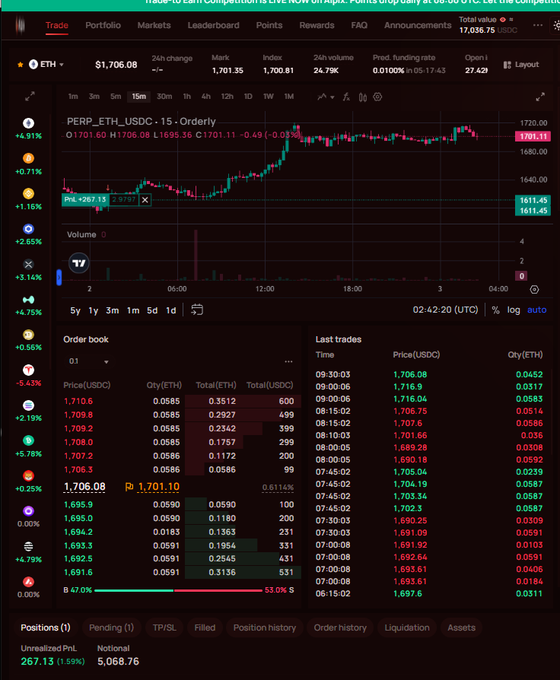Expand the chart type dropdown arrow

[332, 97]
